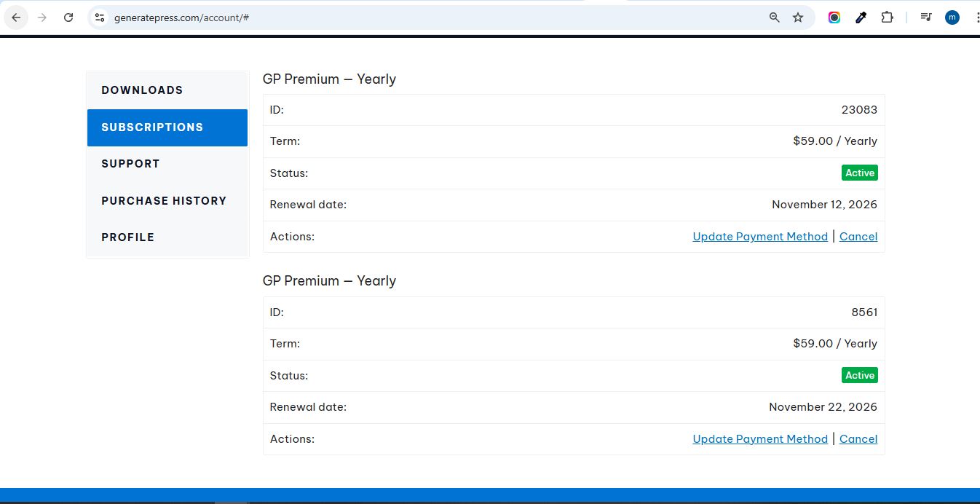The image size is (980, 504).
Task: Reload the page with the refresh icon
Action: tap(68, 17)
